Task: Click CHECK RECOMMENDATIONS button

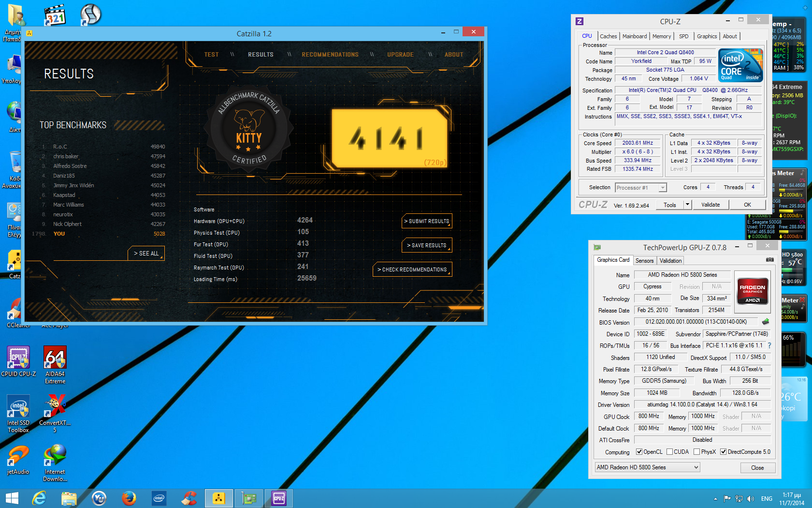Action: point(412,269)
